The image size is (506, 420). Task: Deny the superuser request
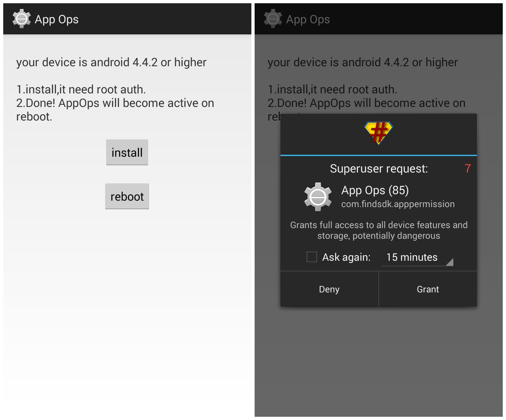coord(329,289)
